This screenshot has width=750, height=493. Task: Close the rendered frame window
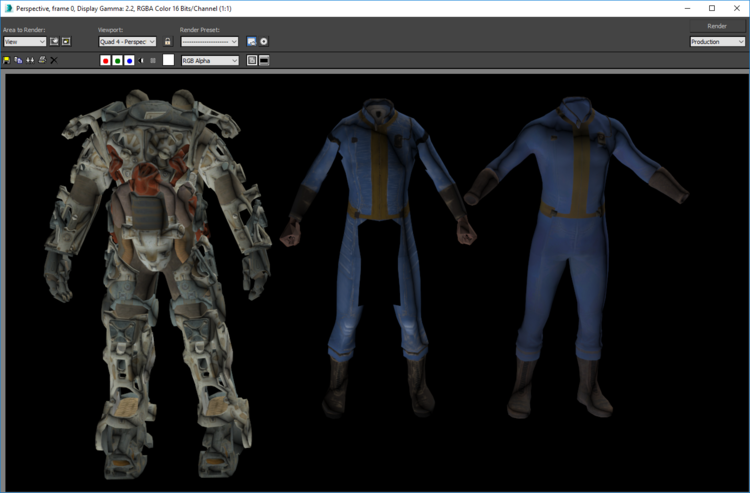(737, 8)
